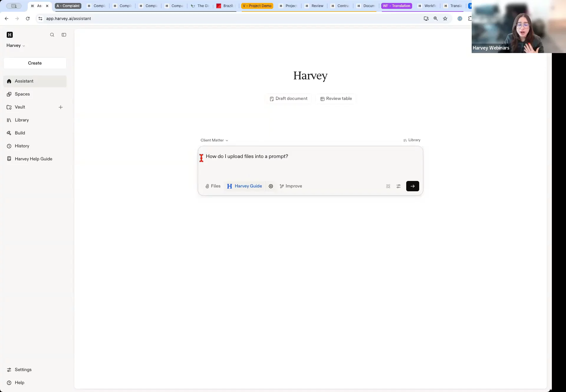Open the Harvey workspace dropdown
The height and width of the screenshot is (392, 566).
tap(16, 45)
